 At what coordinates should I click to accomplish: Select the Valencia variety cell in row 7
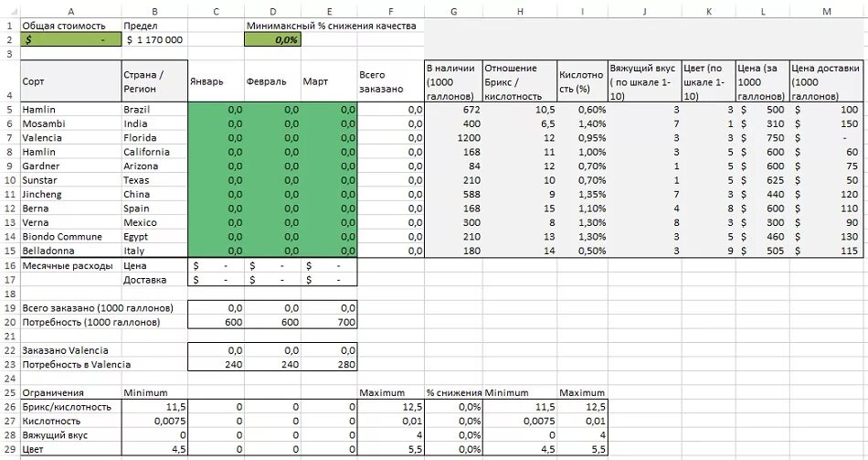[71, 137]
